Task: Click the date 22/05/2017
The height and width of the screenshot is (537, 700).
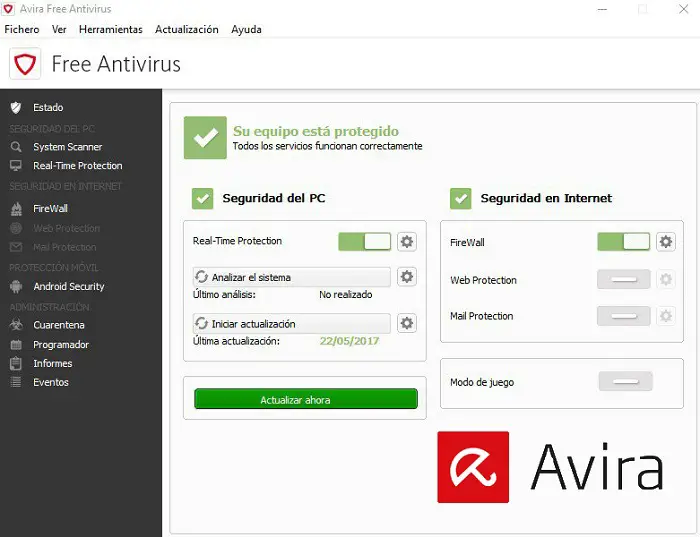Action: [349, 341]
